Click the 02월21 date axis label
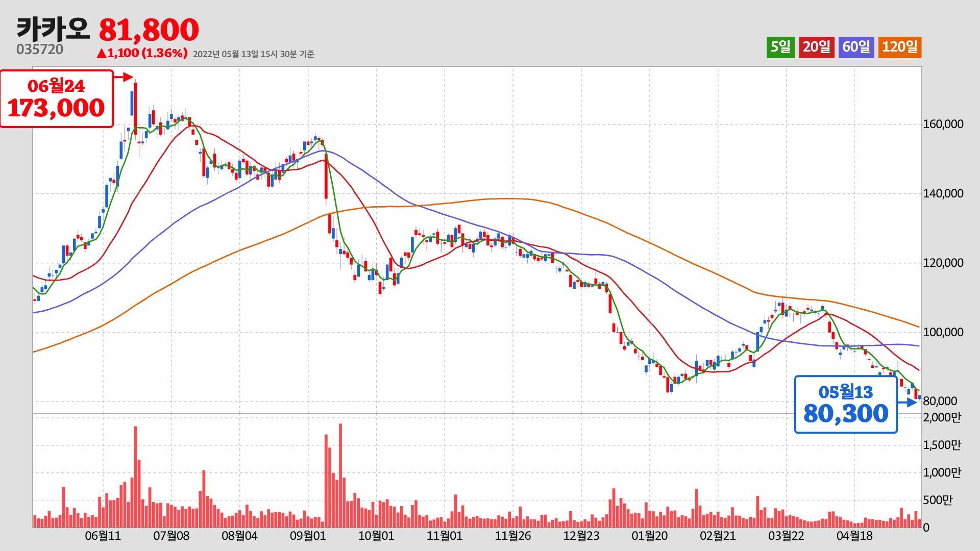Image resolution: width=980 pixels, height=551 pixels. coord(718,536)
